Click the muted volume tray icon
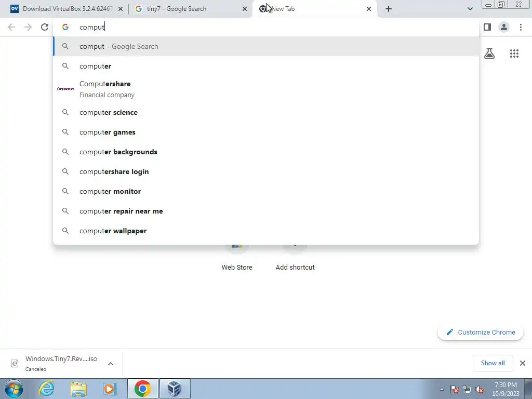The width and height of the screenshot is (532, 399). click(480, 389)
